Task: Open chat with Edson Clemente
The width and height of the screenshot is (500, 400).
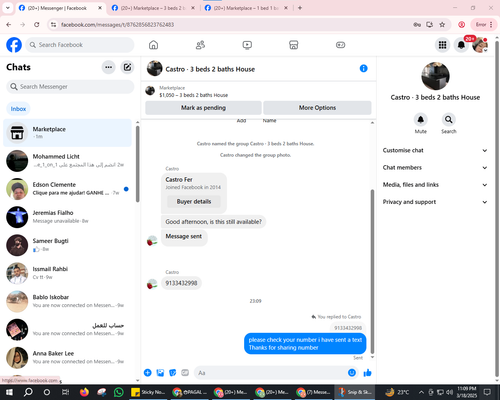Action: (x=67, y=189)
